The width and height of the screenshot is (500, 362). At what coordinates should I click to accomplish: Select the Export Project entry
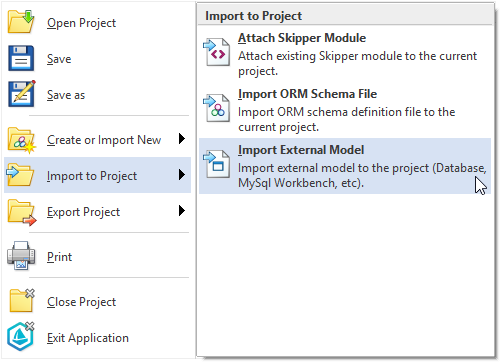pos(97,211)
